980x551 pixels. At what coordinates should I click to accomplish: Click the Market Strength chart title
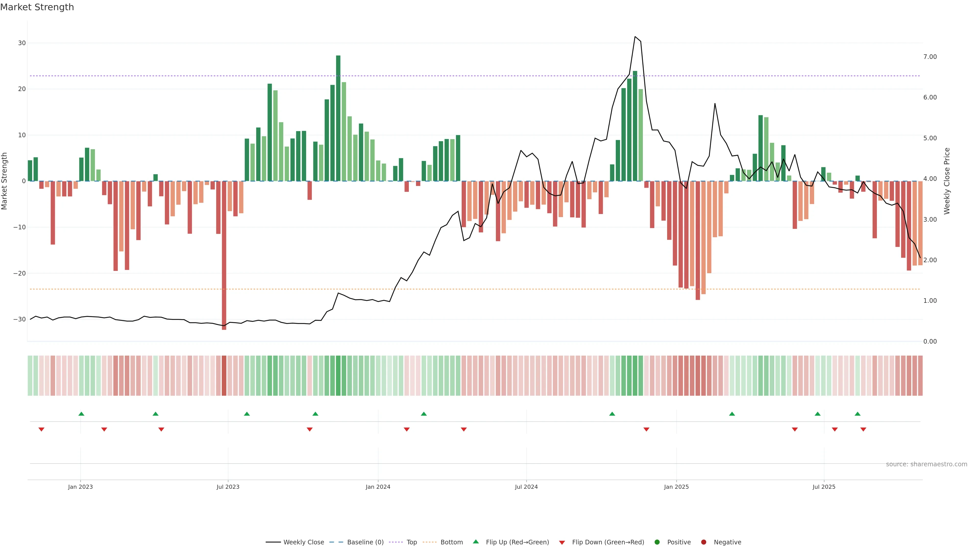(37, 7)
